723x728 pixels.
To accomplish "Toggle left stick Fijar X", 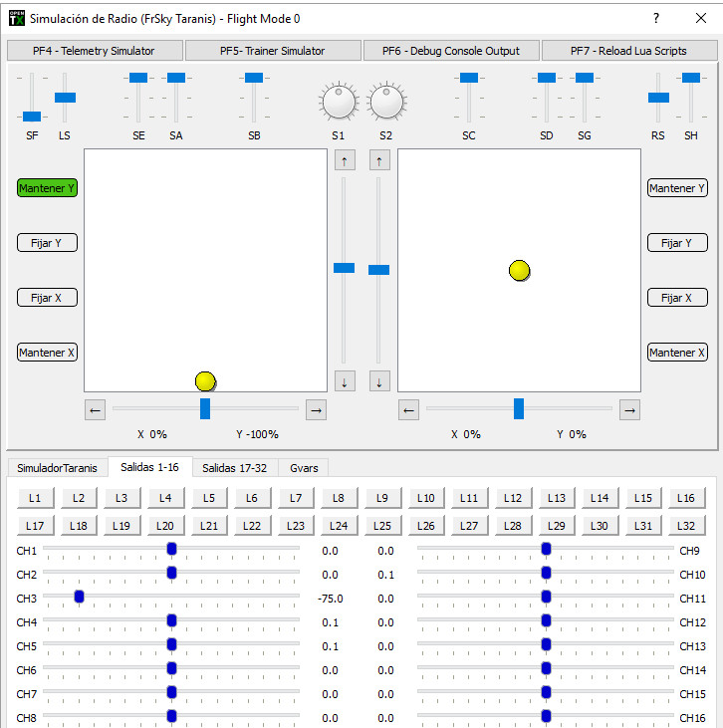I will pyautogui.click(x=47, y=298).
